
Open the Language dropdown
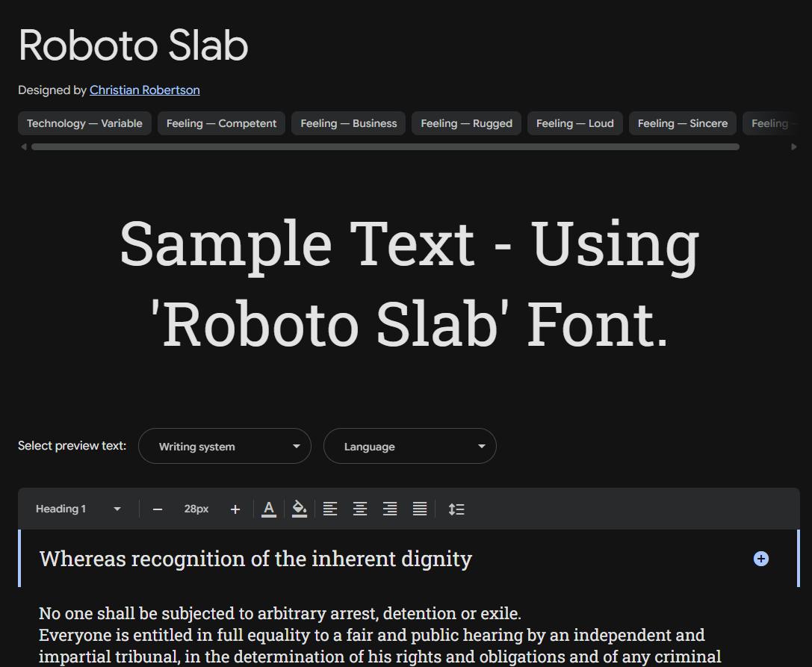tap(410, 446)
